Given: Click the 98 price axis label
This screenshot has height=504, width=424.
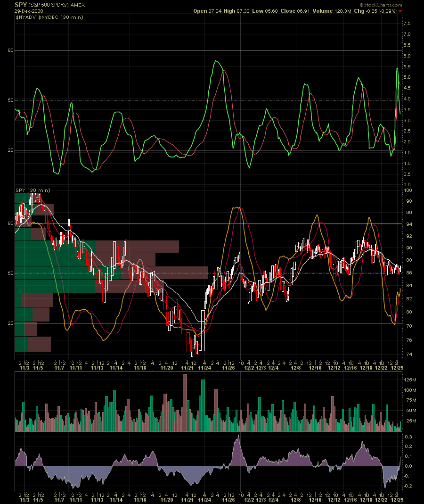Looking at the screenshot, I should 409,201.
